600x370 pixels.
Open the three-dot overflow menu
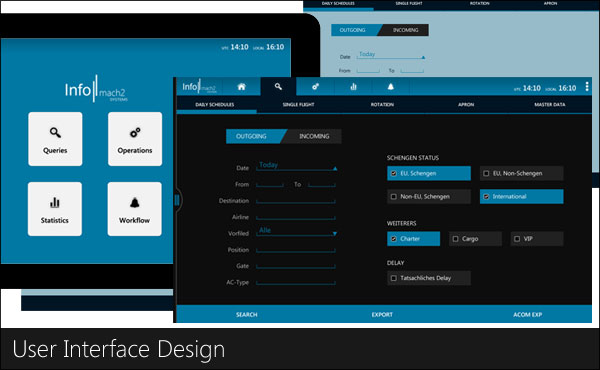[x=587, y=86]
